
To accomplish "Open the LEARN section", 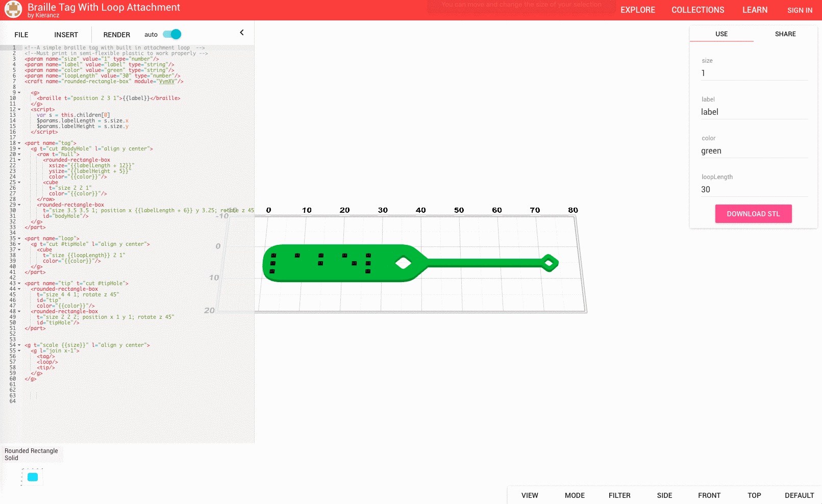I will (x=755, y=10).
